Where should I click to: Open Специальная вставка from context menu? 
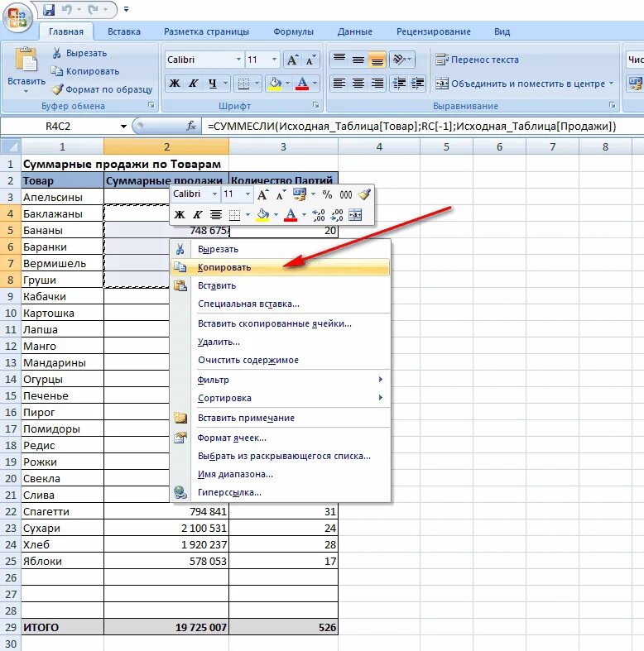pyautogui.click(x=280, y=304)
